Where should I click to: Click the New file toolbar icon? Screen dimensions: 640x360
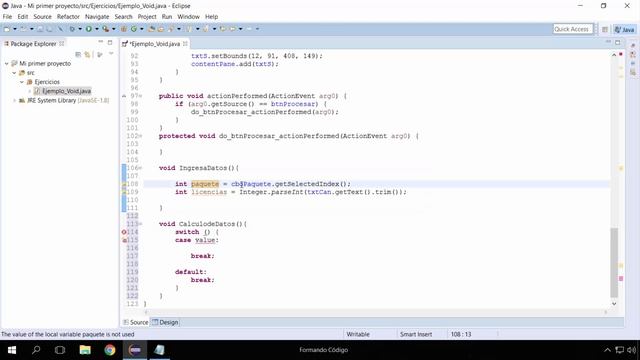tap(7, 29)
